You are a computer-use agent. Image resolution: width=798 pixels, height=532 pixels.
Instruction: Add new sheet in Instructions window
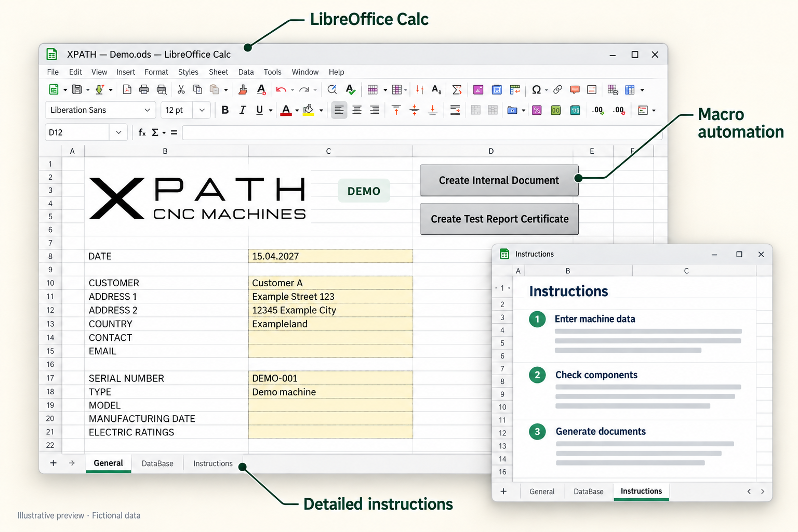[503, 491]
